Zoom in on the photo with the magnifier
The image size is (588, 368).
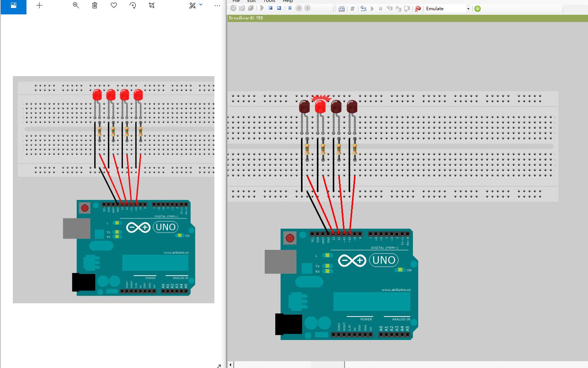[76, 6]
